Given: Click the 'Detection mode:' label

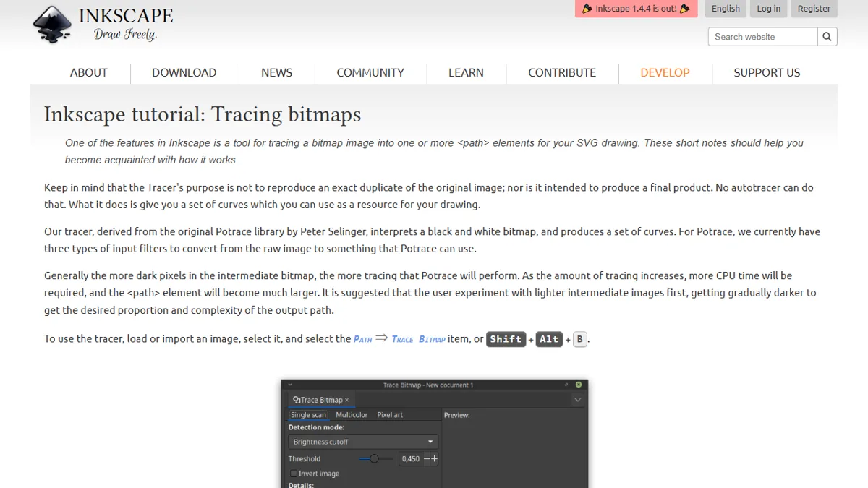Looking at the screenshot, I should pyautogui.click(x=316, y=427).
